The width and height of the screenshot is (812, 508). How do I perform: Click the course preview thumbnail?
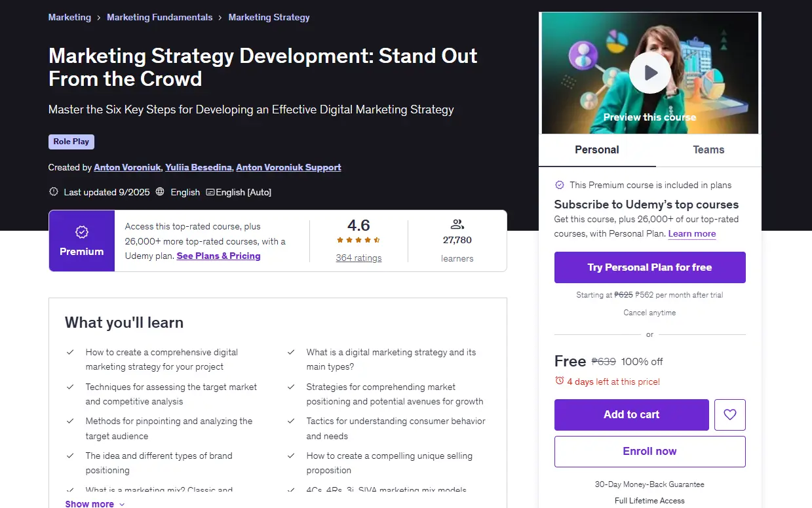point(650,73)
